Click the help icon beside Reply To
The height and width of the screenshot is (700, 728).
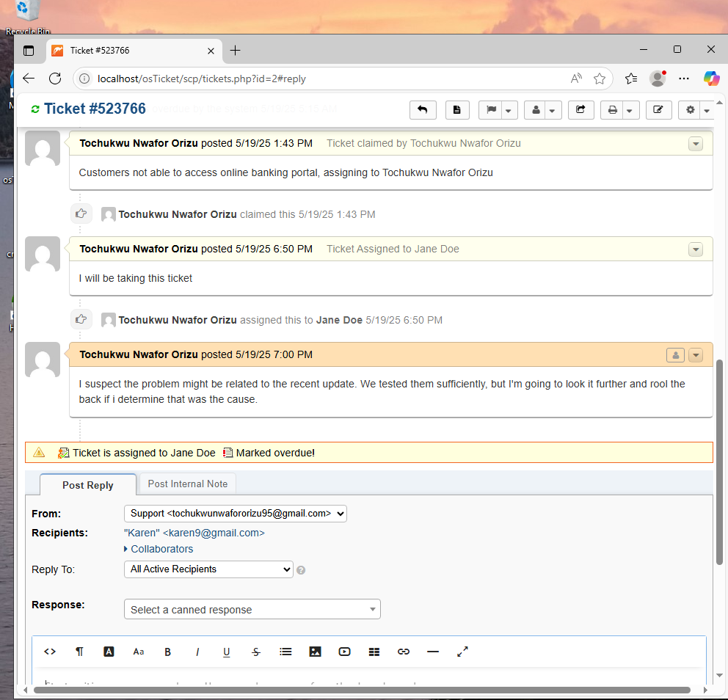[301, 570]
